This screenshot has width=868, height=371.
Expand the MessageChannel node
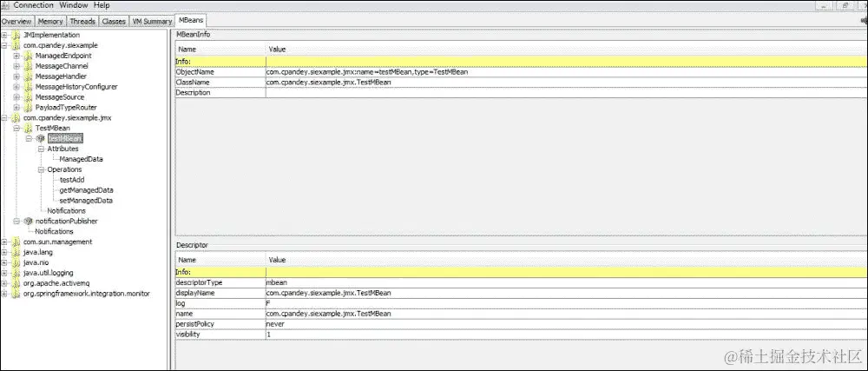point(16,66)
